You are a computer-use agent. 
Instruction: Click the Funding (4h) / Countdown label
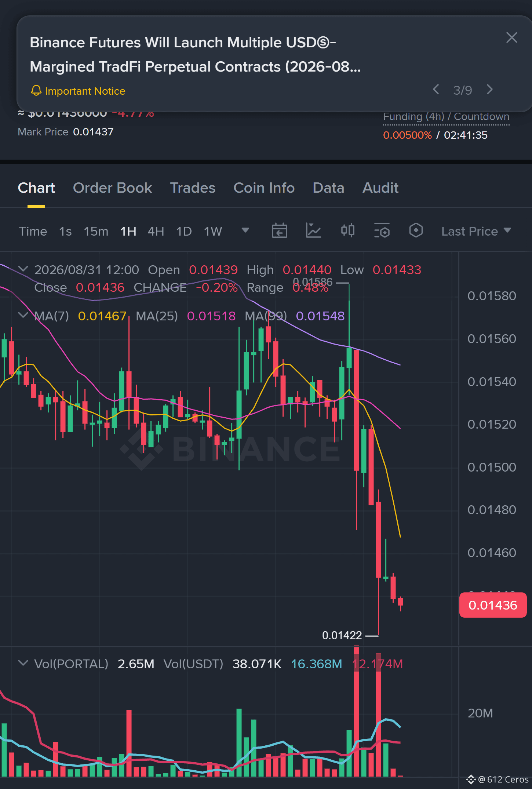tap(446, 117)
